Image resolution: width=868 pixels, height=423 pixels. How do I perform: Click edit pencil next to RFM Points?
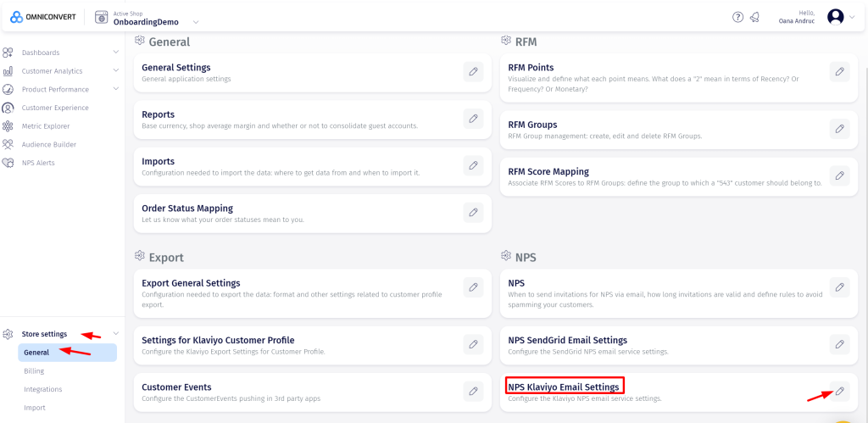tap(839, 72)
